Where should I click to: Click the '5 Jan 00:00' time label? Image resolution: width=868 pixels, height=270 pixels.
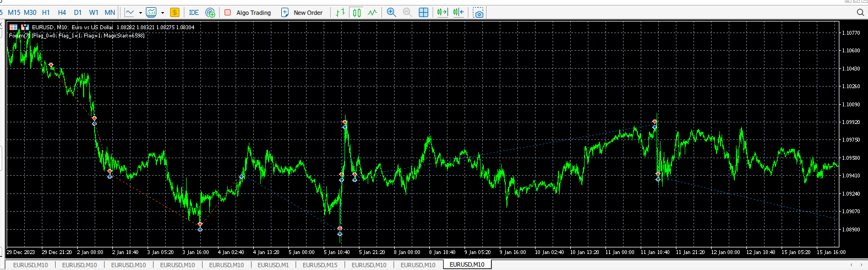tap(302, 252)
